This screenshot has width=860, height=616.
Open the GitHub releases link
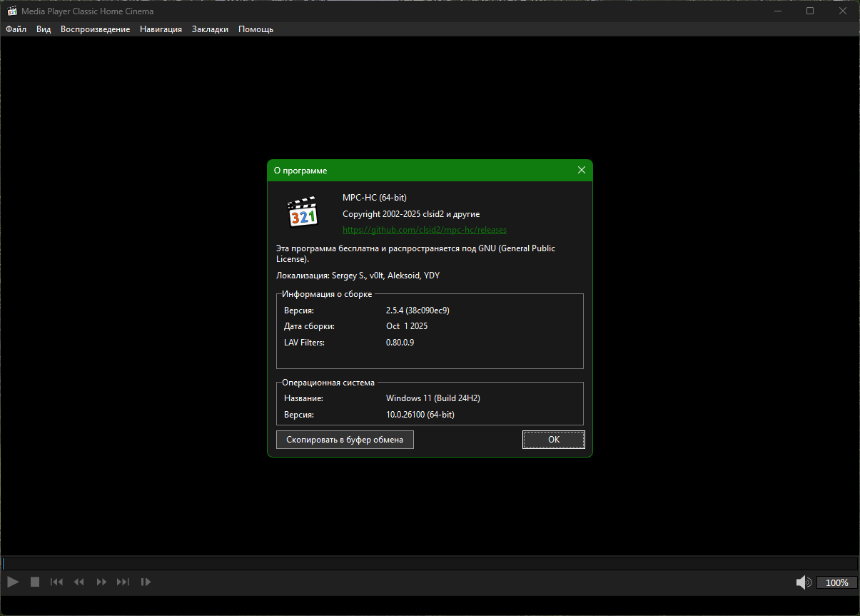pos(425,230)
